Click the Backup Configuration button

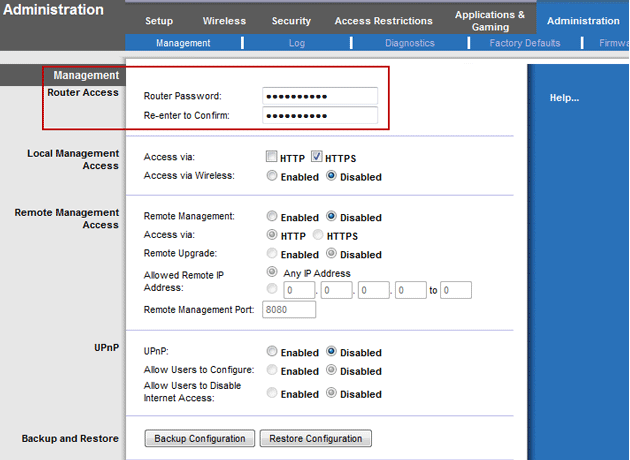click(x=200, y=439)
